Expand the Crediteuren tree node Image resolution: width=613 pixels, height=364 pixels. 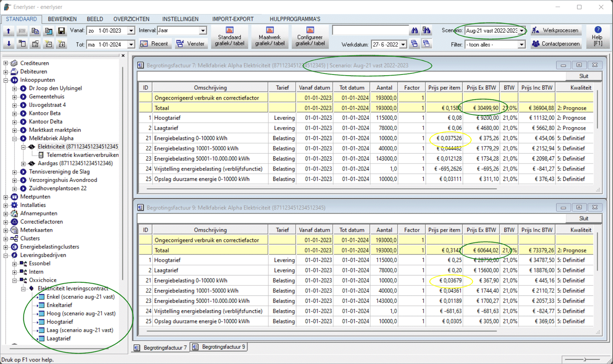point(6,63)
